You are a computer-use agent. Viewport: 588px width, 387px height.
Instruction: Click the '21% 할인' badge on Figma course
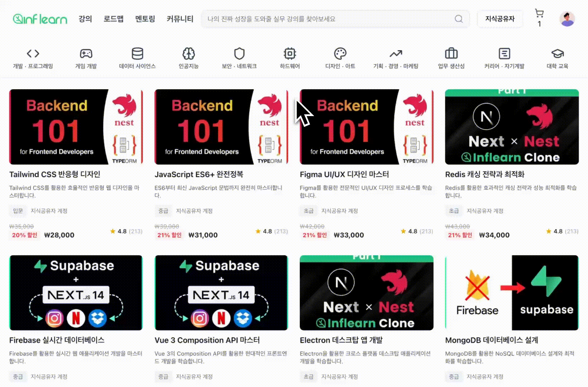(314, 235)
